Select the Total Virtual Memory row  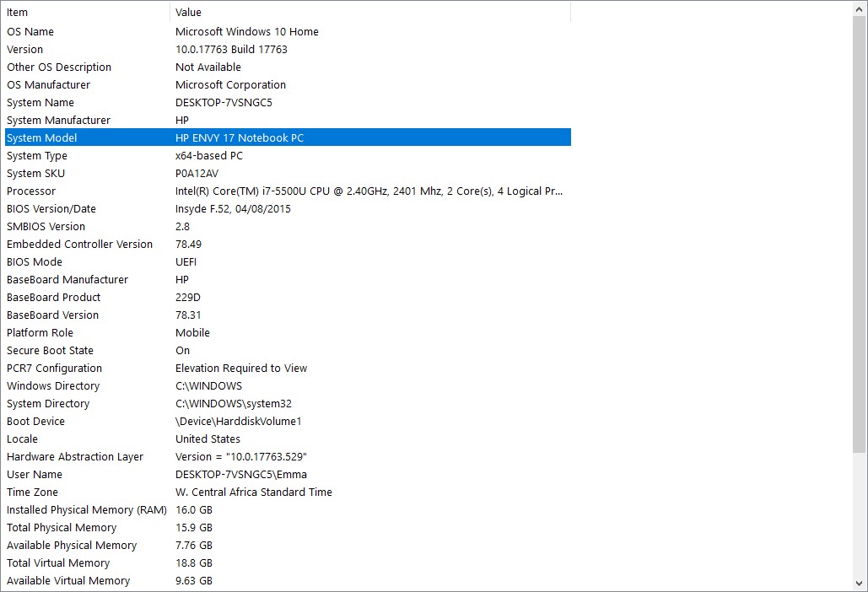coord(288,562)
